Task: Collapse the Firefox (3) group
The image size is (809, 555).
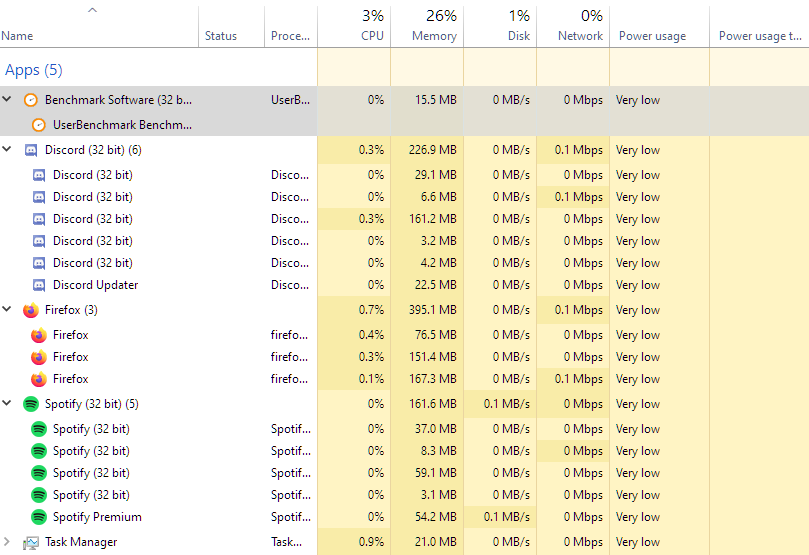Action: pos(7,309)
